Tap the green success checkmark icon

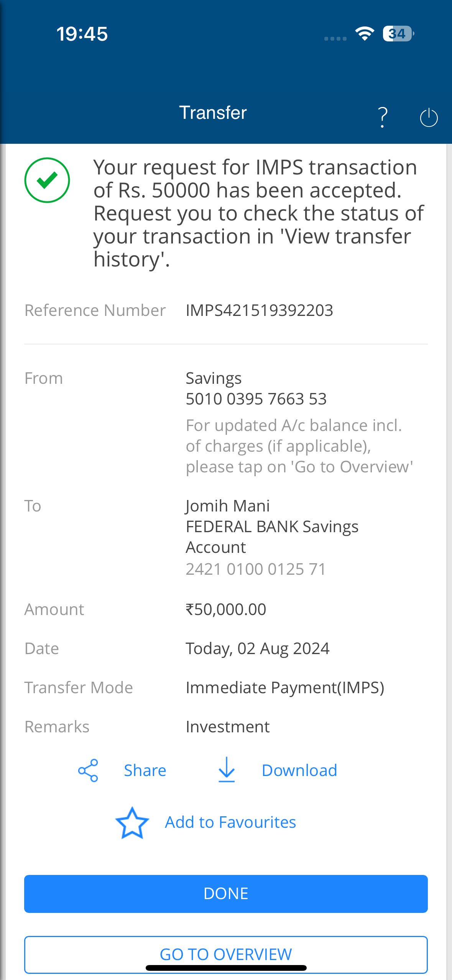click(x=47, y=180)
